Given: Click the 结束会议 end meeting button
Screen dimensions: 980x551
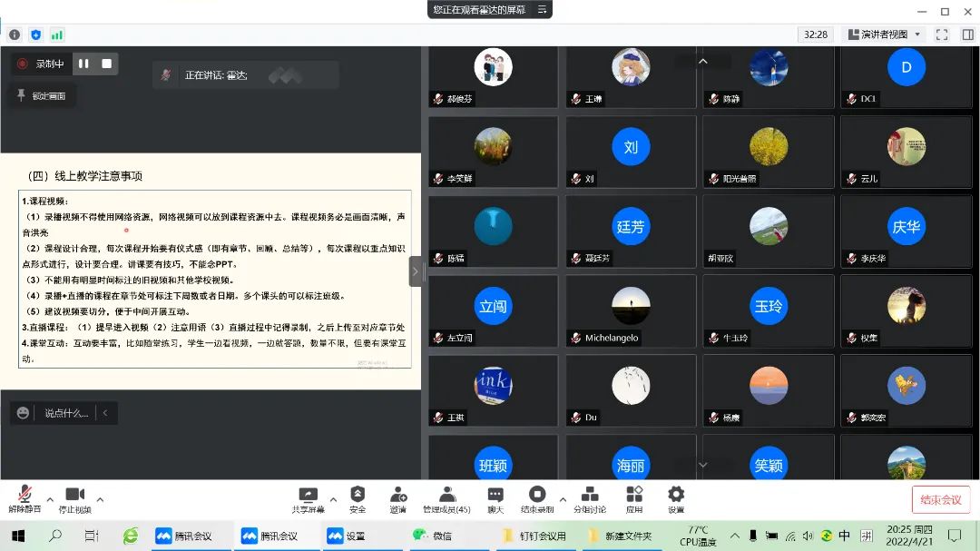Looking at the screenshot, I should 941,499.
